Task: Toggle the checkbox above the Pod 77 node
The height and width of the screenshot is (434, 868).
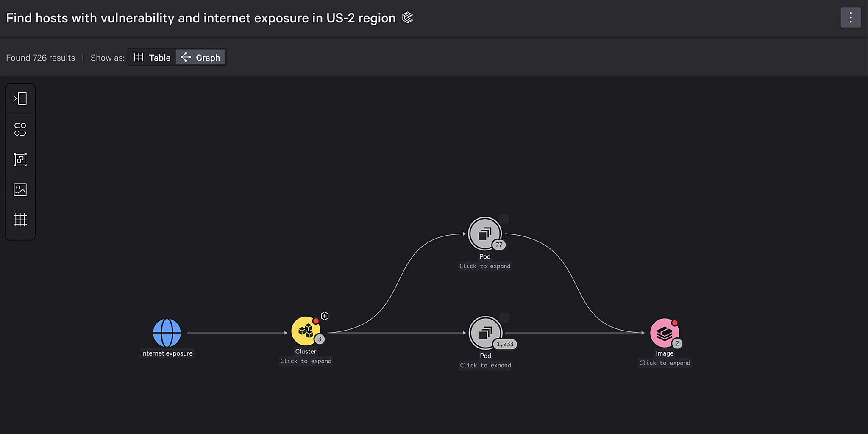Action: [504, 218]
